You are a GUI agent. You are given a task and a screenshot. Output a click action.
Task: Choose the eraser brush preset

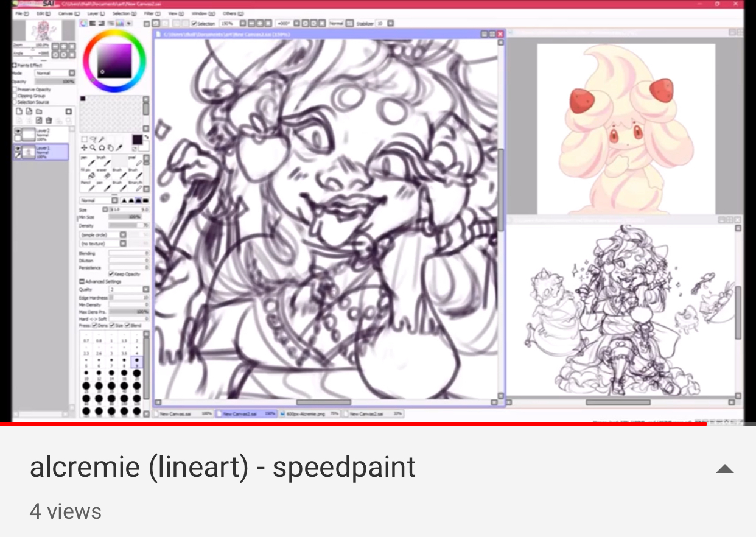pos(105,173)
